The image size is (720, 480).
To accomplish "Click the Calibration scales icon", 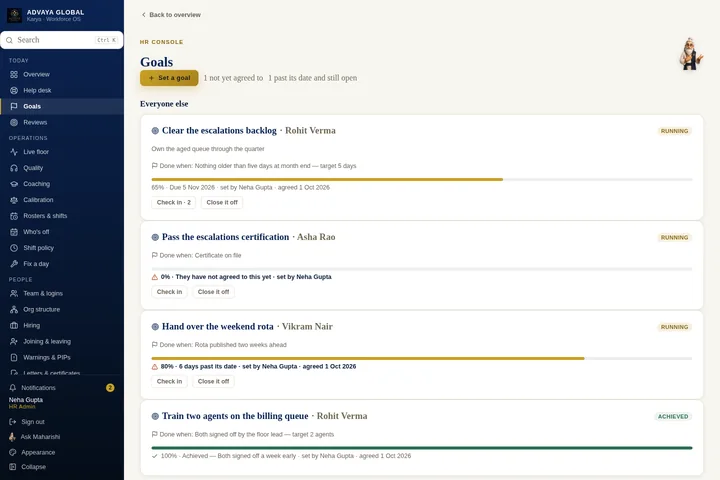I will click(x=14, y=200).
